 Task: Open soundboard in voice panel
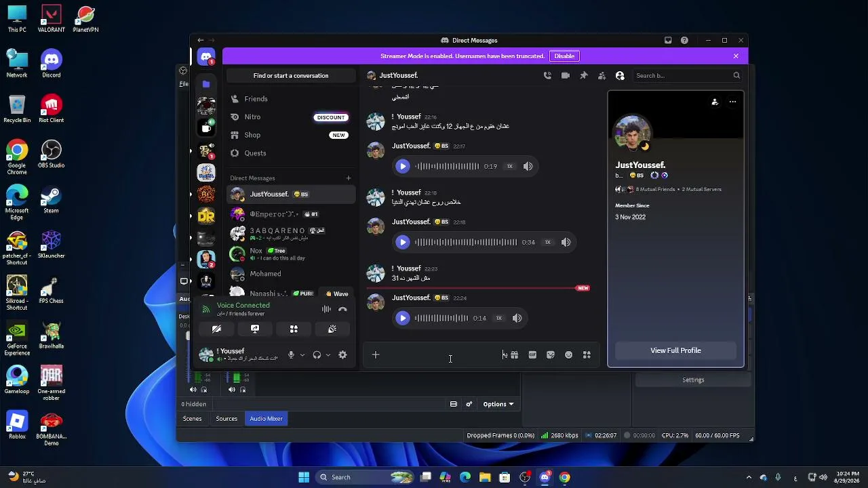(x=332, y=329)
